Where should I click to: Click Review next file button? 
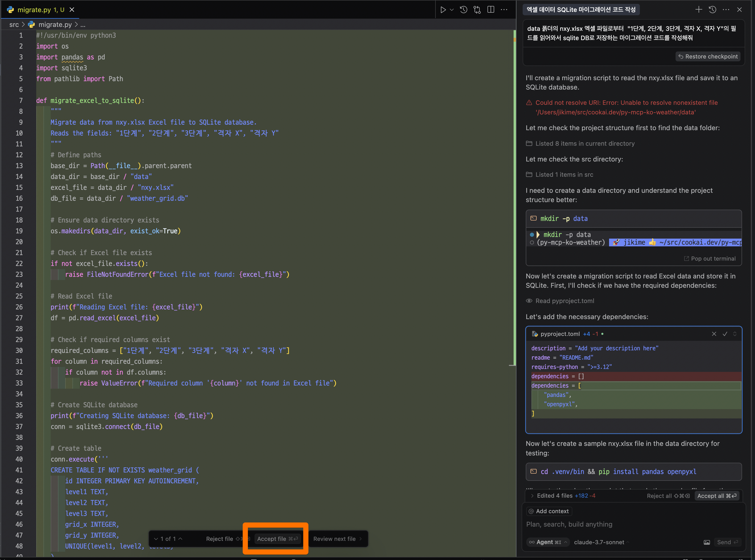click(337, 539)
